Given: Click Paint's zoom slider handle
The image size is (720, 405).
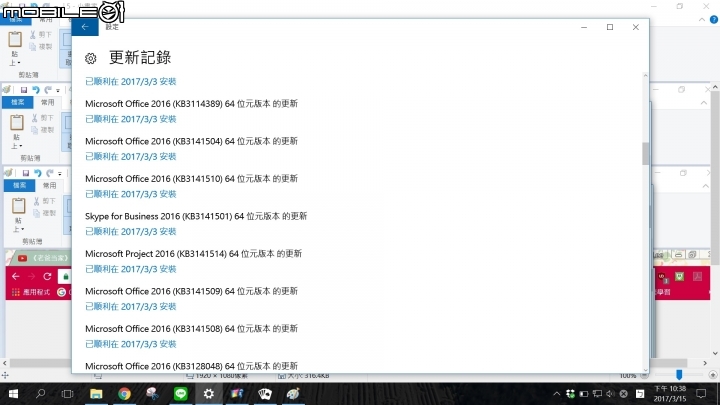Looking at the screenshot, I should click(679, 375).
